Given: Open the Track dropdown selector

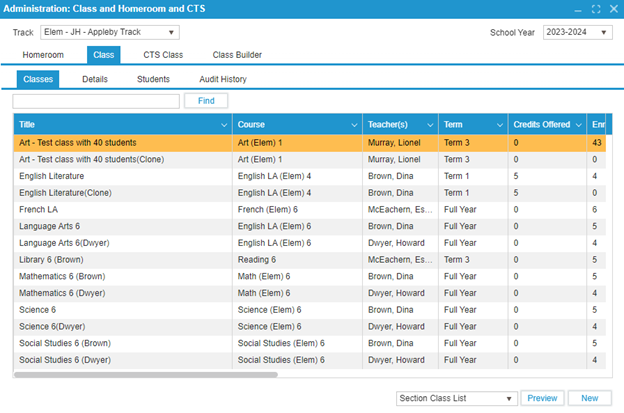Looking at the screenshot, I should [171, 32].
